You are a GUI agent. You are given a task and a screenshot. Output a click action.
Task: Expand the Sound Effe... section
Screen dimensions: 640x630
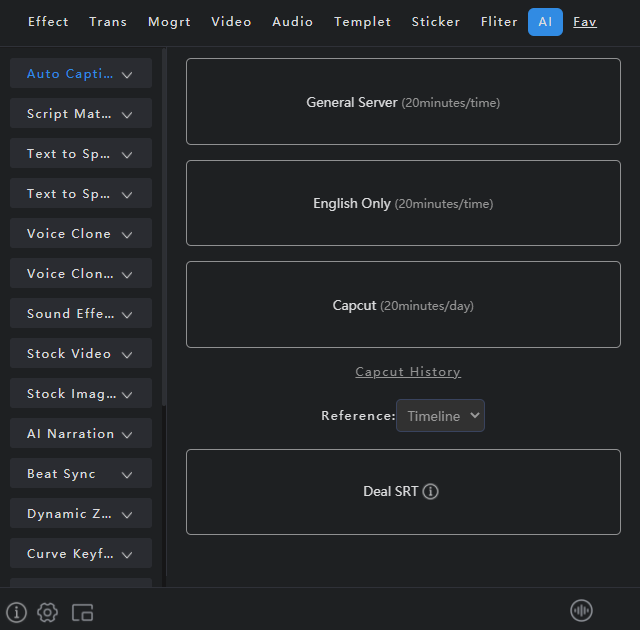(81, 313)
